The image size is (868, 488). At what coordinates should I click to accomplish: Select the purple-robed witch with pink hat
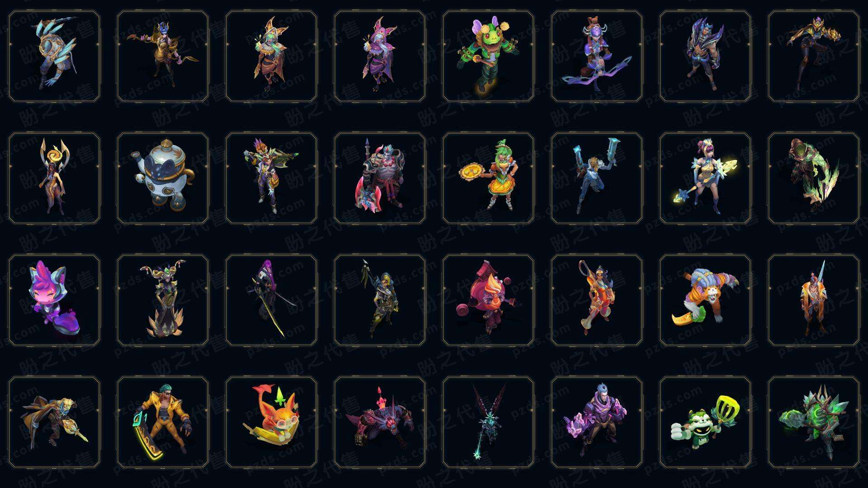tap(380, 56)
